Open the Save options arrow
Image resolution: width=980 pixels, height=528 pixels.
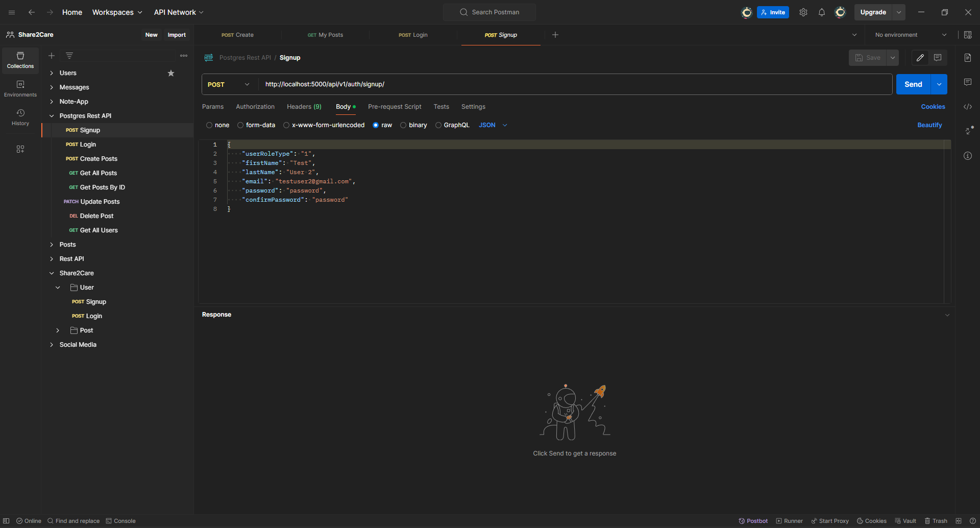coord(893,58)
